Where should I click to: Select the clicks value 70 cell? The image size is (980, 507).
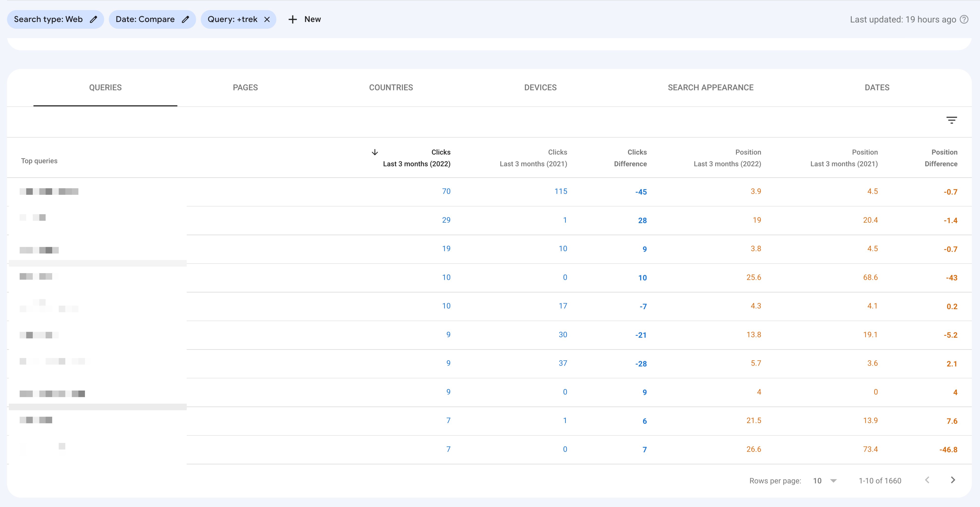click(446, 191)
